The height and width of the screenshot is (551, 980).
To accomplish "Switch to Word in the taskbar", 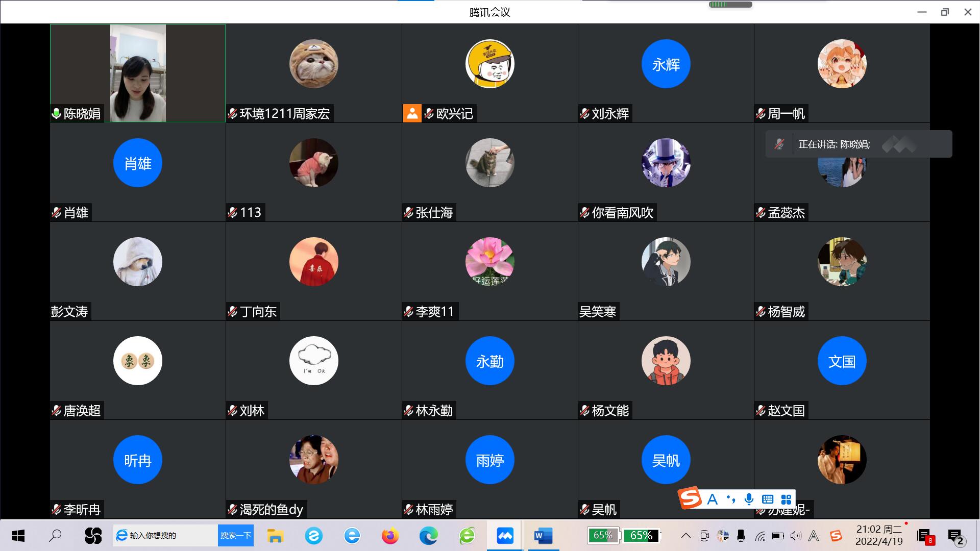I will coord(543,536).
